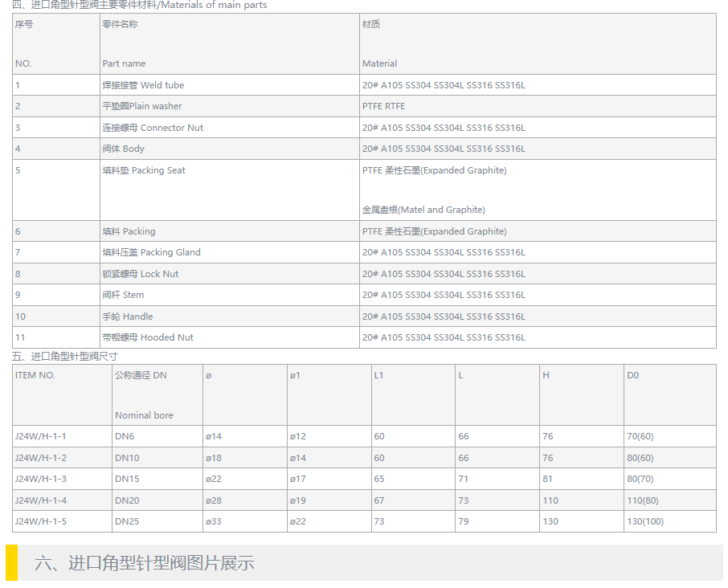Click the '手轮 Handle' part name cell
Image resolution: width=728 pixels, height=588 pixels.
(x=128, y=316)
